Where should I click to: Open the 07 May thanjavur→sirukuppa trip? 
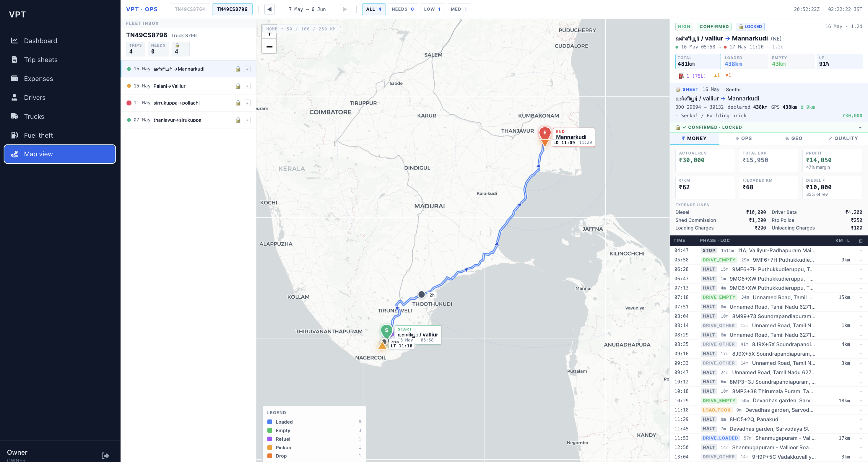(188, 120)
